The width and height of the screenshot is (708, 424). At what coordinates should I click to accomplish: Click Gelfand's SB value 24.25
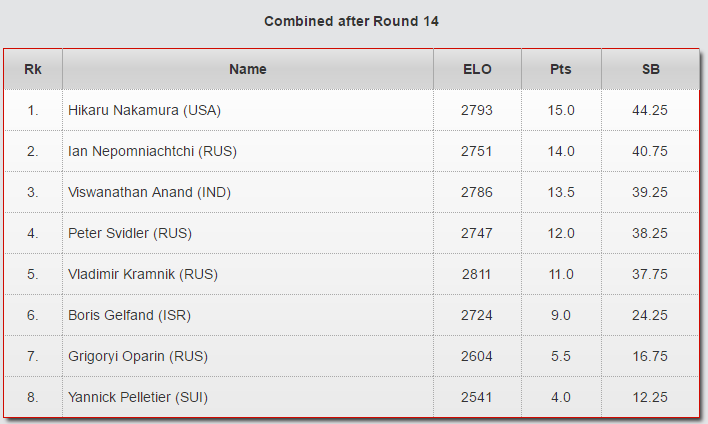tap(650, 316)
